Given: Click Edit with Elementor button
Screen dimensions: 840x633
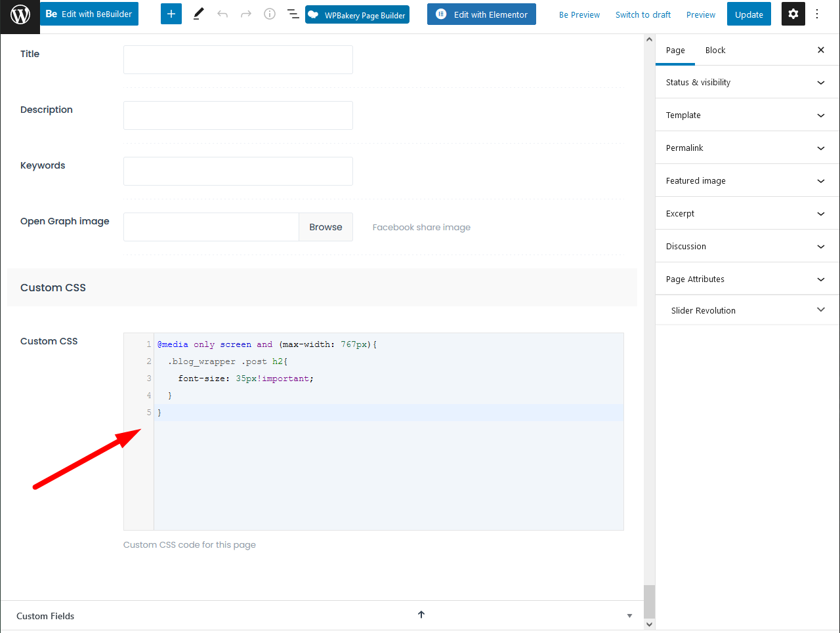Looking at the screenshot, I should pos(482,14).
